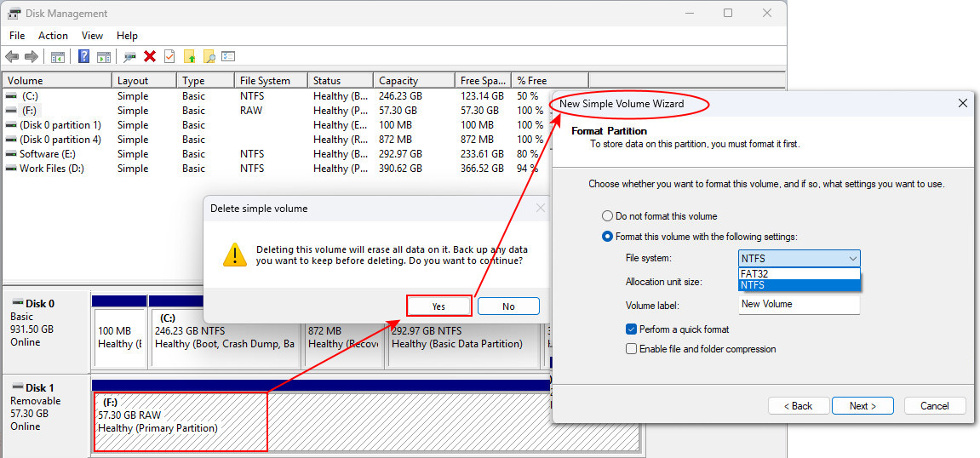
Task: Click the drive icon beside (F:) volume row
Action: pyautogui.click(x=12, y=112)
